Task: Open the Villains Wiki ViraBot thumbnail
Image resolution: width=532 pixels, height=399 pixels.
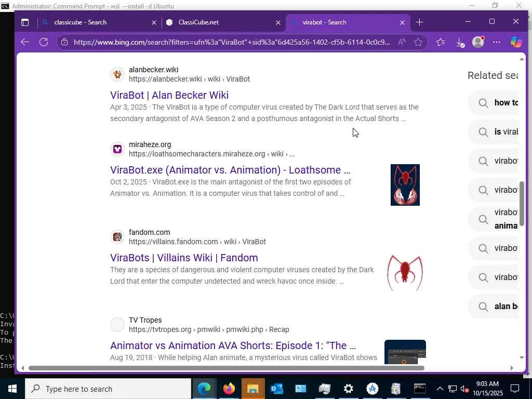Action: 405,273
